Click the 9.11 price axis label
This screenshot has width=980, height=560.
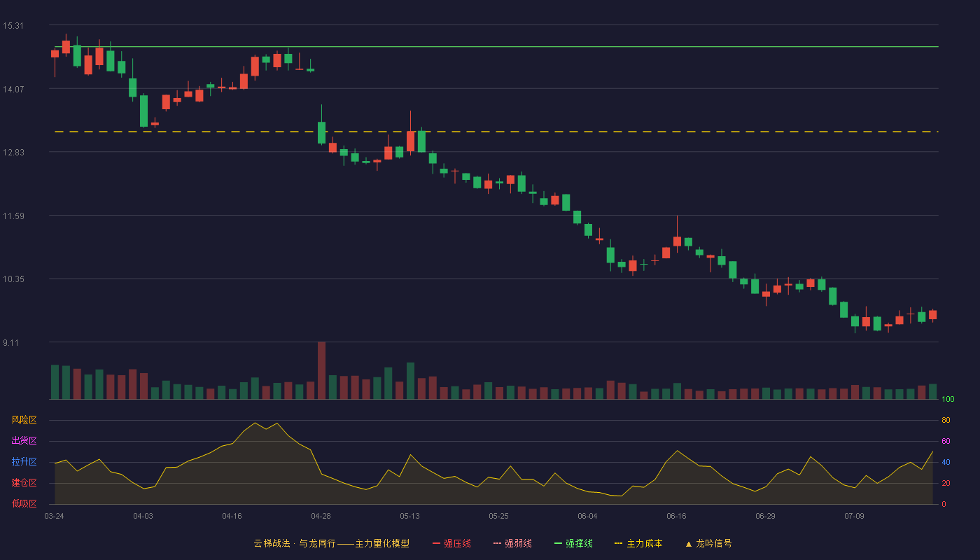[10, 343]
